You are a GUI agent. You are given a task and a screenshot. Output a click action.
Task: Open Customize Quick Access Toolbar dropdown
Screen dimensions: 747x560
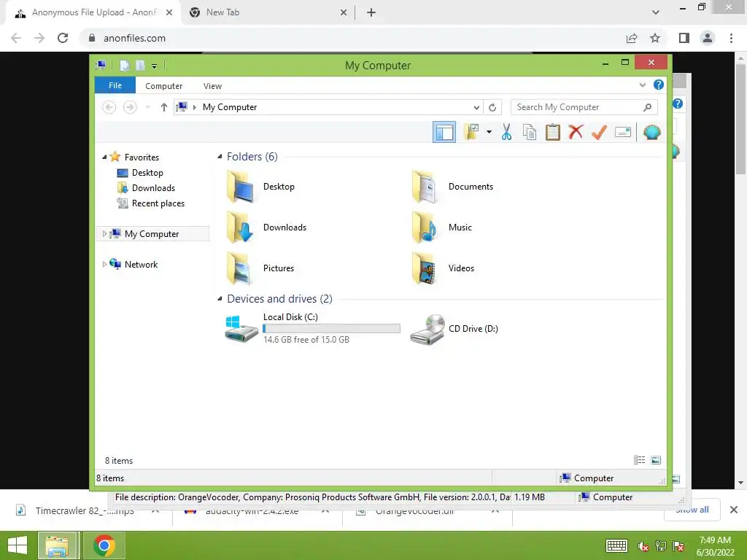(x=155, y=66)
